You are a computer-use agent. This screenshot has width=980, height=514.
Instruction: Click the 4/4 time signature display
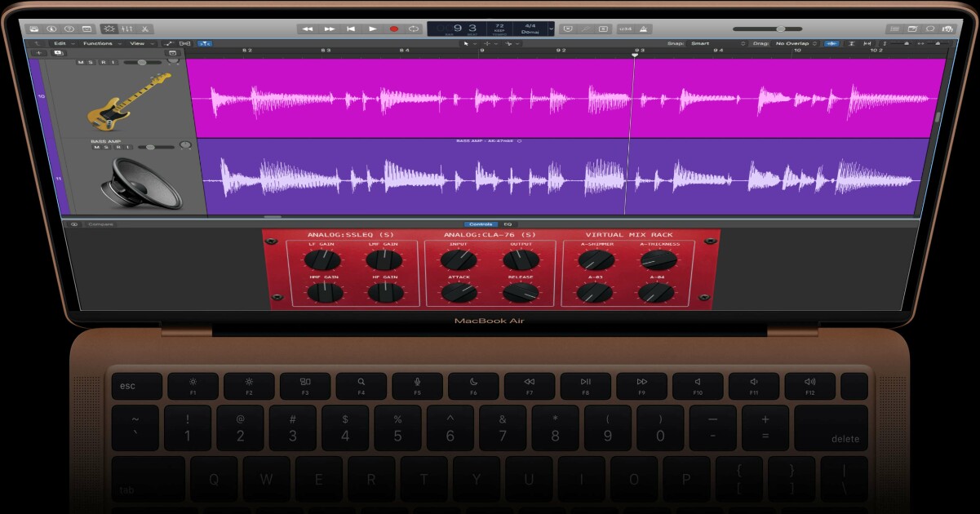pos(530,25)
